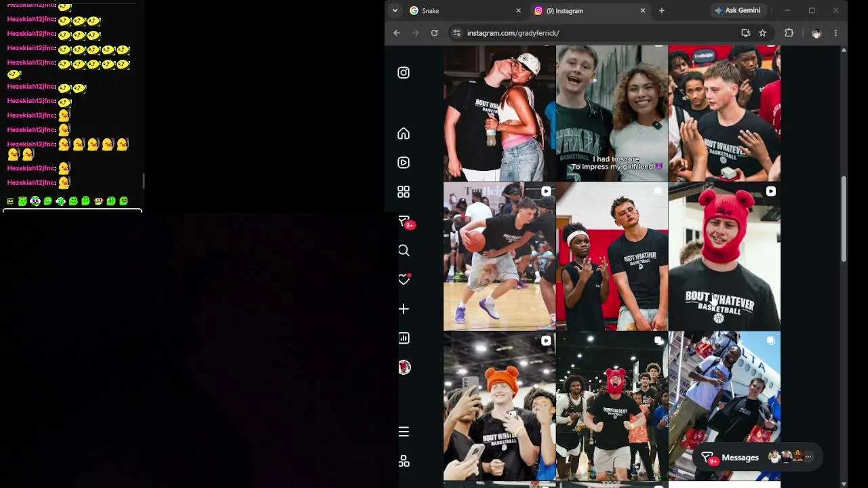Open the dashboard chart icon in sidebar

(403, 338)
